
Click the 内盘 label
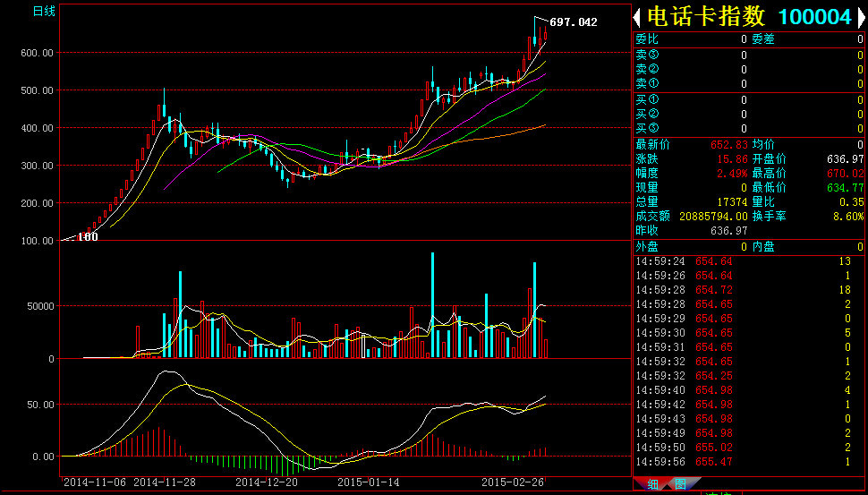pos(762,247)
